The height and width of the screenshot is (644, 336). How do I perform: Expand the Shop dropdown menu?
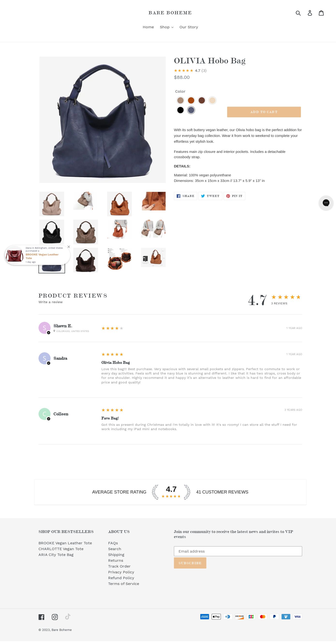[x=166, y=27]
